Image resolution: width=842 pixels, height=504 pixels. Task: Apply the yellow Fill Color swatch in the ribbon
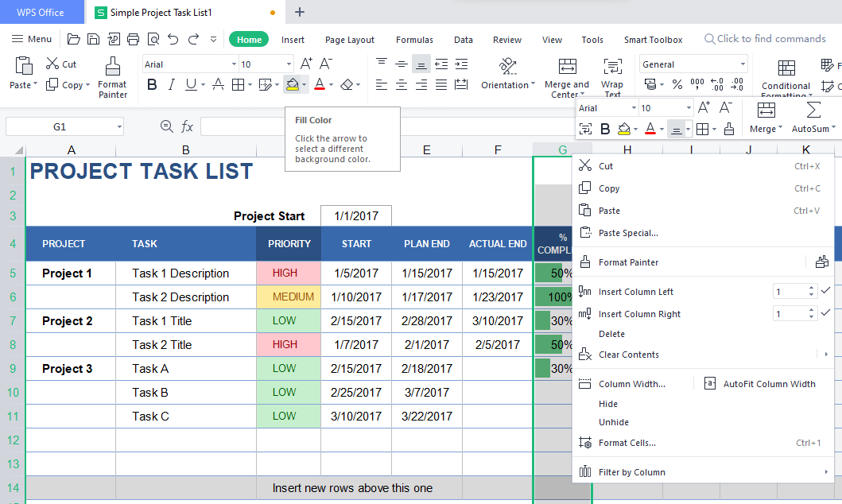[x=292, y=84]
